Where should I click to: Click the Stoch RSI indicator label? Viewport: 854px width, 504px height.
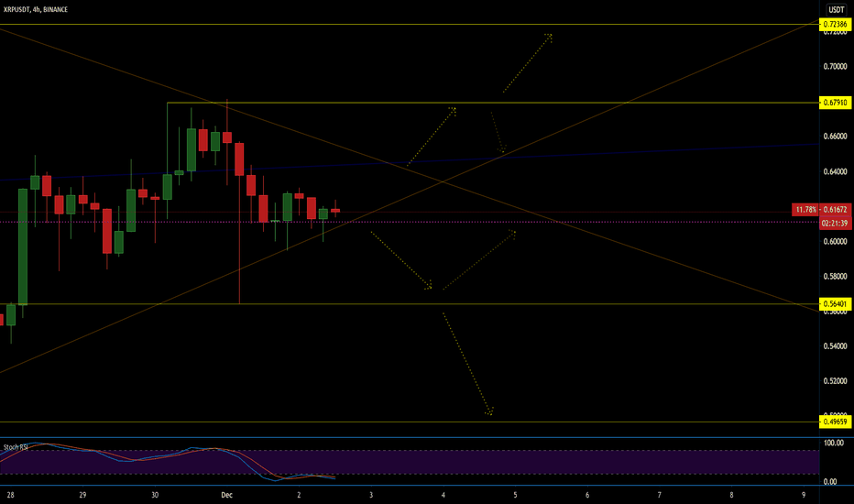click(x=16, y=447)
